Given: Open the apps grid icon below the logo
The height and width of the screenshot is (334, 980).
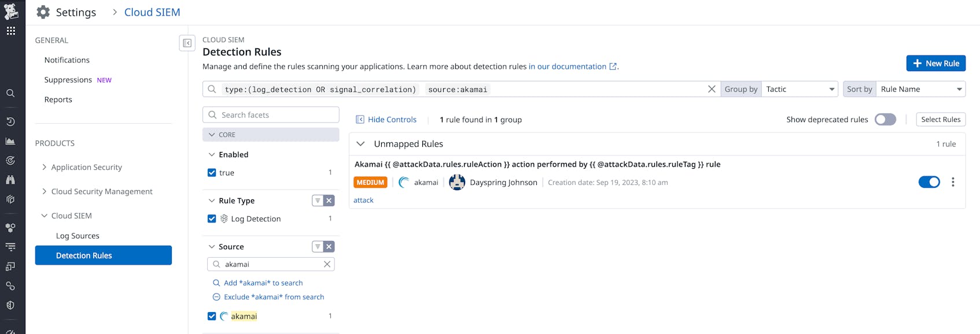Looking at the screenshot, I should (x=10, y=31).
